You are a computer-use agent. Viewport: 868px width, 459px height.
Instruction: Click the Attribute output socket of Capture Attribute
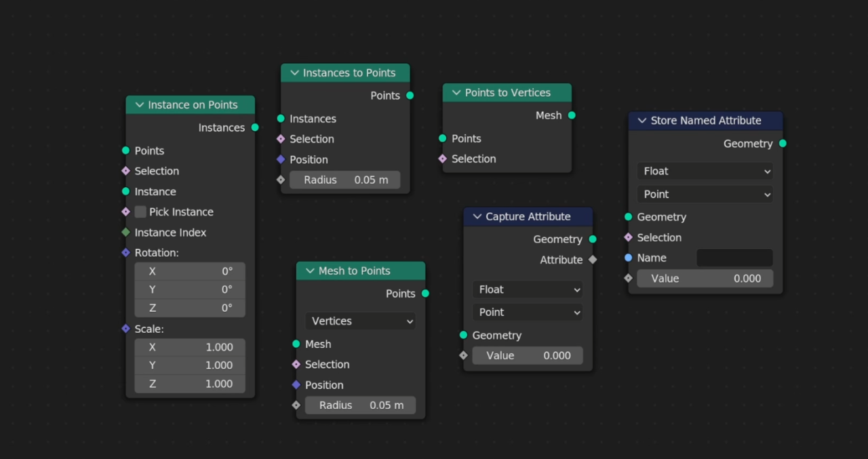pyautogui.click(x=593, y=259)
